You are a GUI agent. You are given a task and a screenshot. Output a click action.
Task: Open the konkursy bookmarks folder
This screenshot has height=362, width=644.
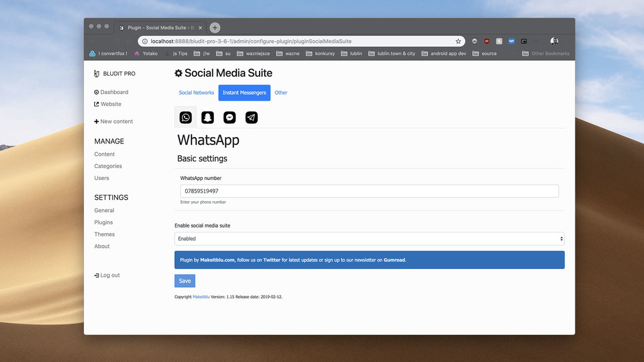tap(320, 53)
